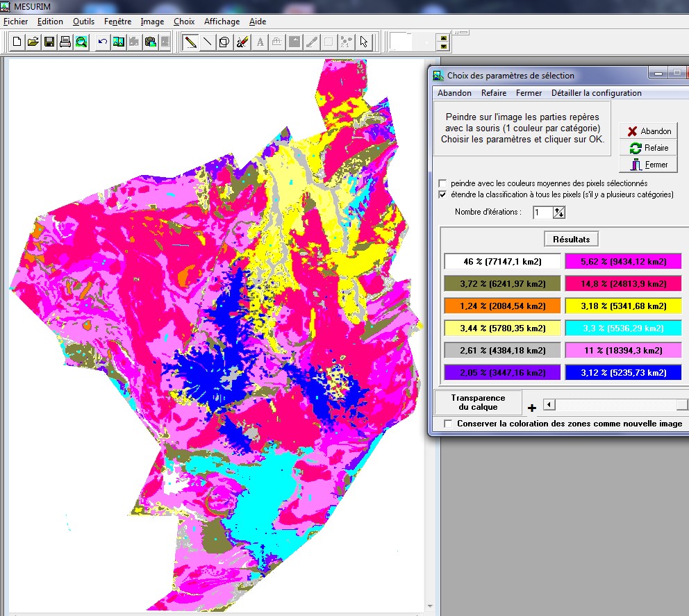
Task: Save the image with the floppy disk icon
Action: click(x=49, y=42)
